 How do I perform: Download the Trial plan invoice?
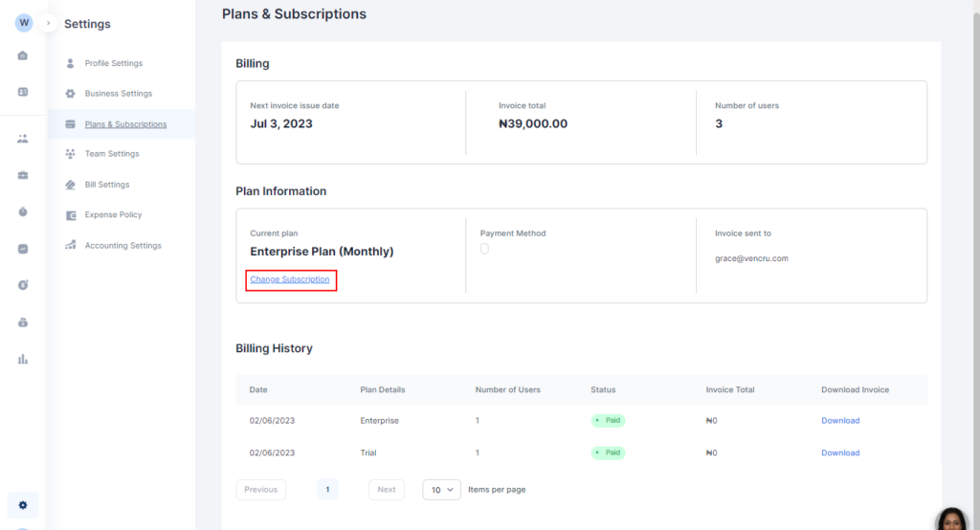coord(839,453)
